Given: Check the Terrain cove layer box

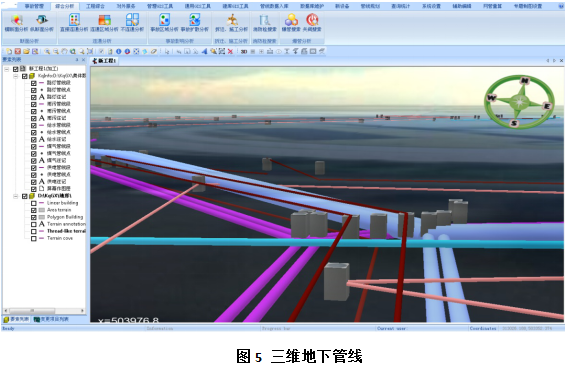Looking at the screenshot, I should [34, 238].
